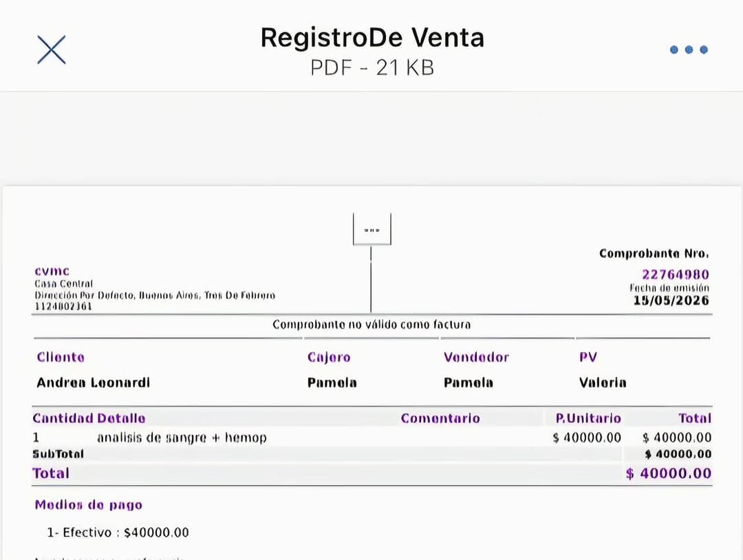743x560 pixels.
Task: Select the Efectivo payment line
Action: click(118, 532)
